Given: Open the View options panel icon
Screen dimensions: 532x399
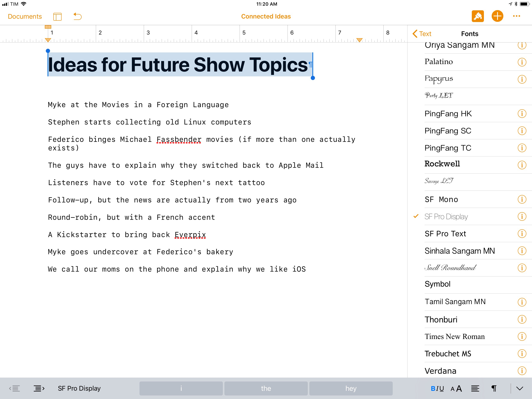Looking at the screenshot, I should coord(57,17).
